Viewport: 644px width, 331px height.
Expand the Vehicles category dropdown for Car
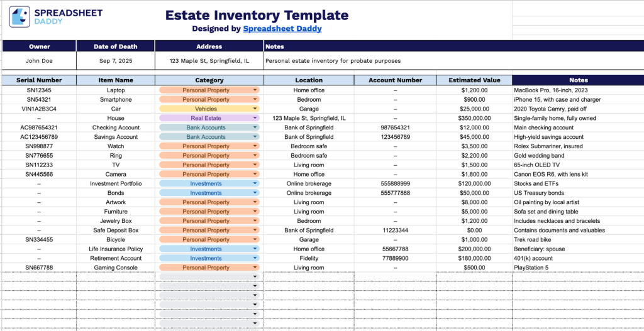pyautogui.click(x=255, y=109)
